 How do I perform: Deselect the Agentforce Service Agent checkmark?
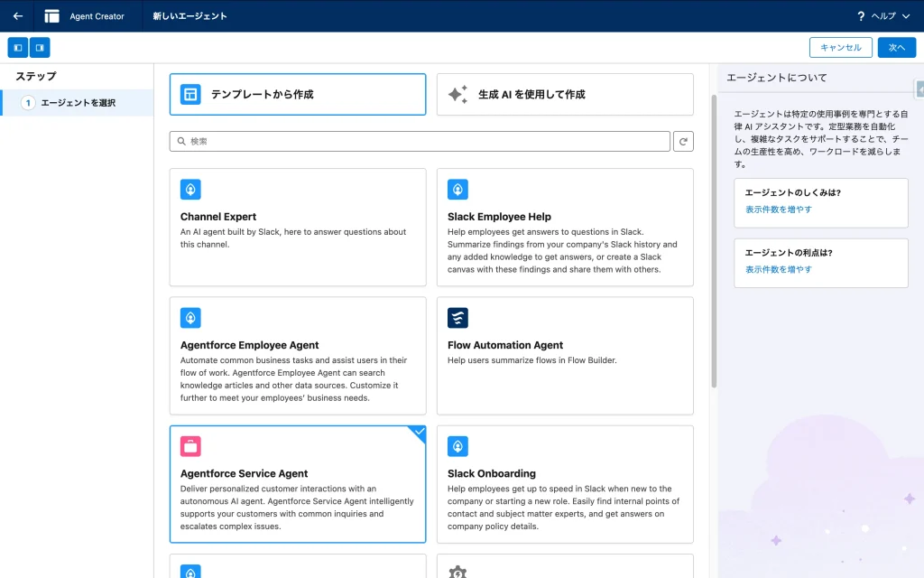pyautogui.click(x=419, y=433)
